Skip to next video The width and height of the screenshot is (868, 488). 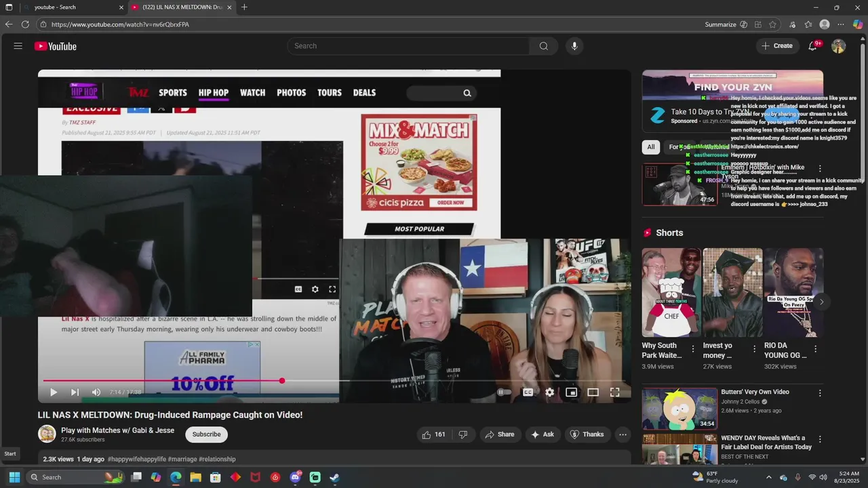[75, 392]
